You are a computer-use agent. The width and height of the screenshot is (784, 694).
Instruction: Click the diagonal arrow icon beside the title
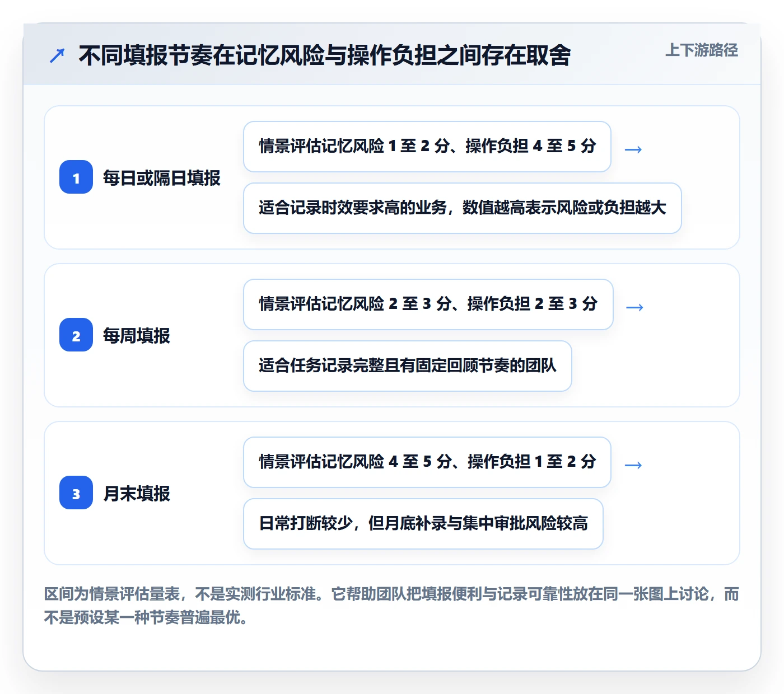tap(57, 55)
